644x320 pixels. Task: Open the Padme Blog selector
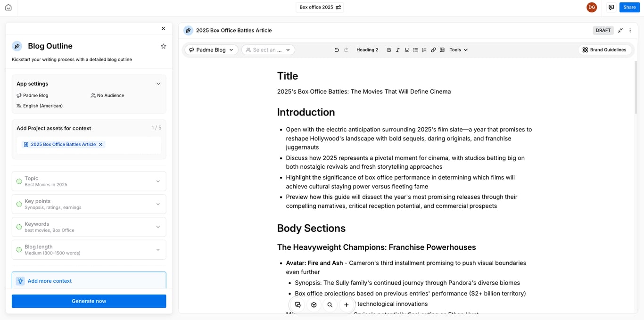[x=211, y=49]
